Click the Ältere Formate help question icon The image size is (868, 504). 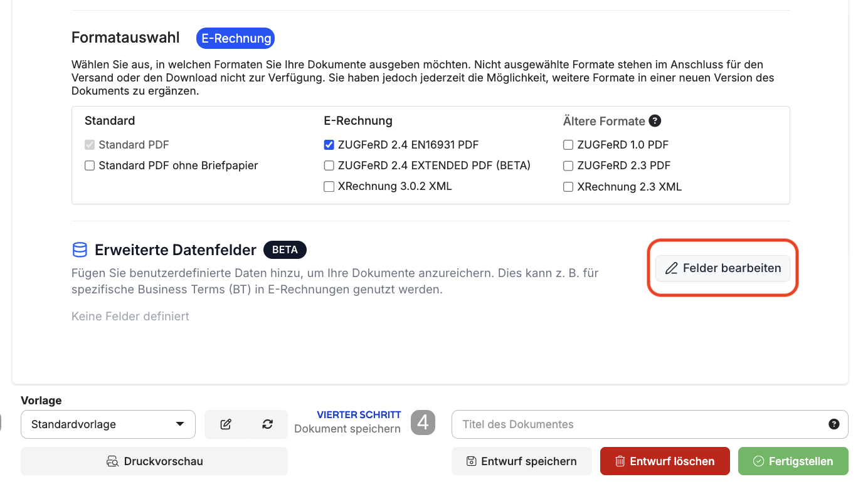tap(655, 121)
